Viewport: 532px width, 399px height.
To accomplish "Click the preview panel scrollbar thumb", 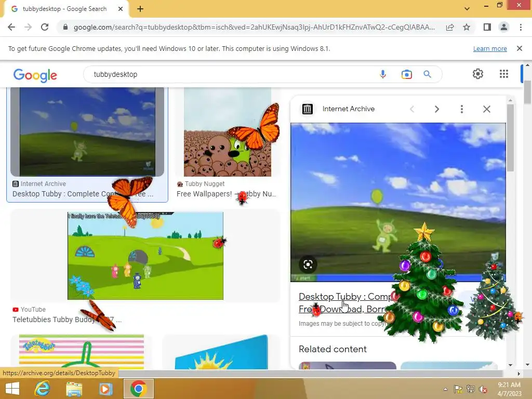I will (510, 137).
